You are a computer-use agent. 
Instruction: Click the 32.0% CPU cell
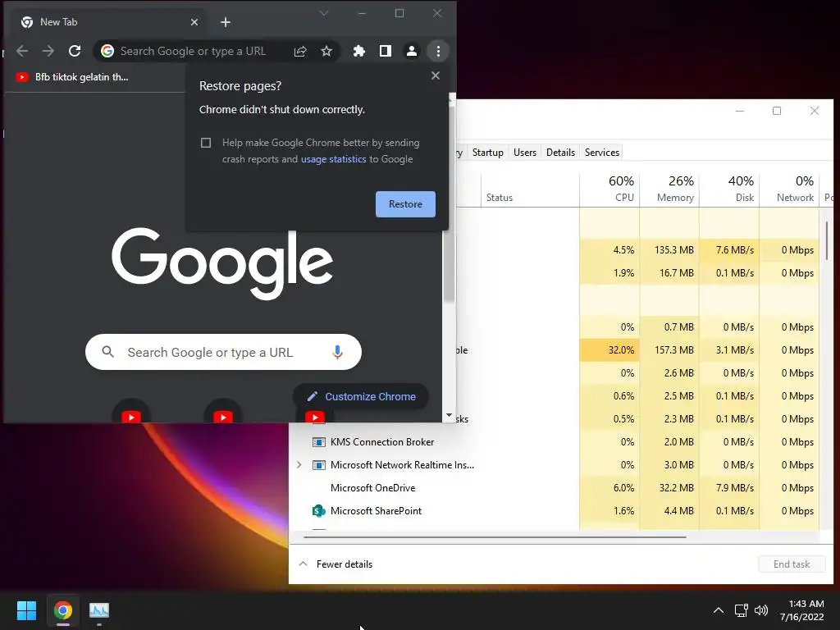(609, 350)
